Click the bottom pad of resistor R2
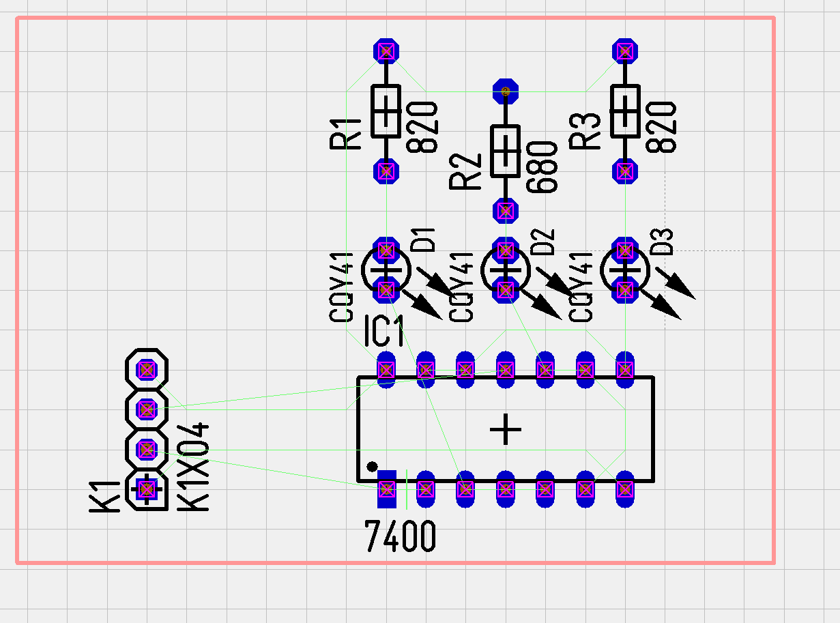The height and width of the screenshot is (623, 840). pyautogui.click(x=506, y=210)
